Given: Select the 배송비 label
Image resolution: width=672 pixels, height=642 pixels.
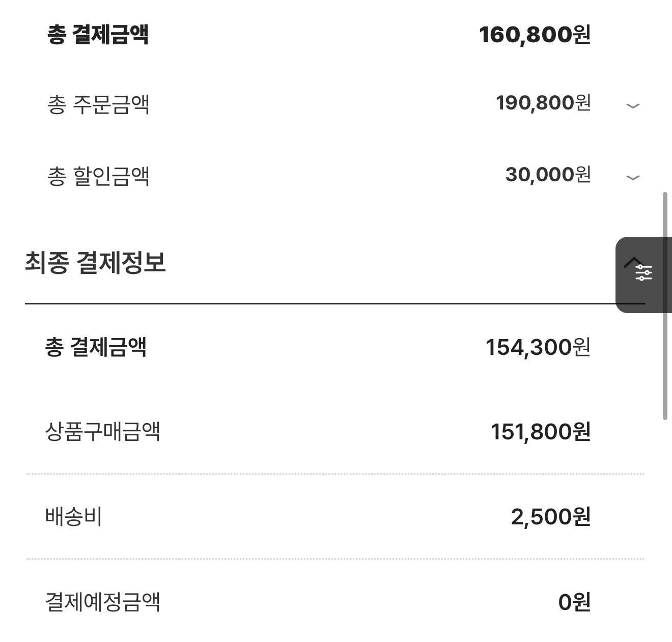Looking at the screenshot, I should (x=74, y=517).
